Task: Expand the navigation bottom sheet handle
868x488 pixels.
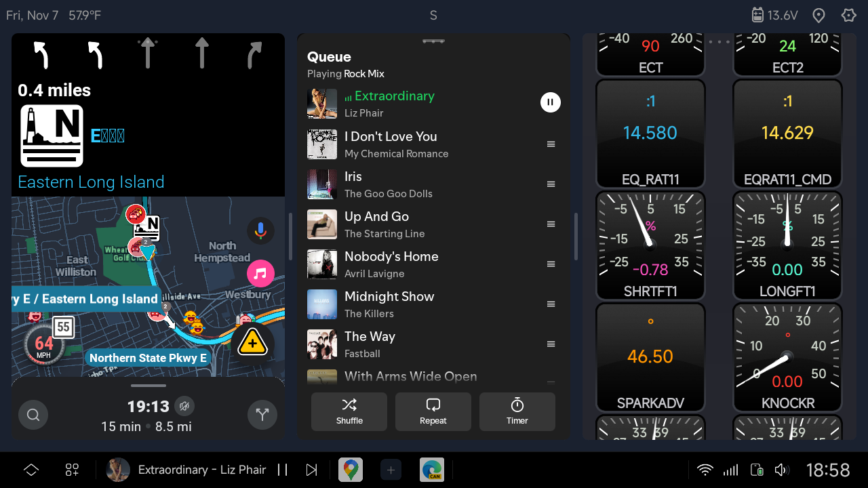Action: tap(148, 386)
